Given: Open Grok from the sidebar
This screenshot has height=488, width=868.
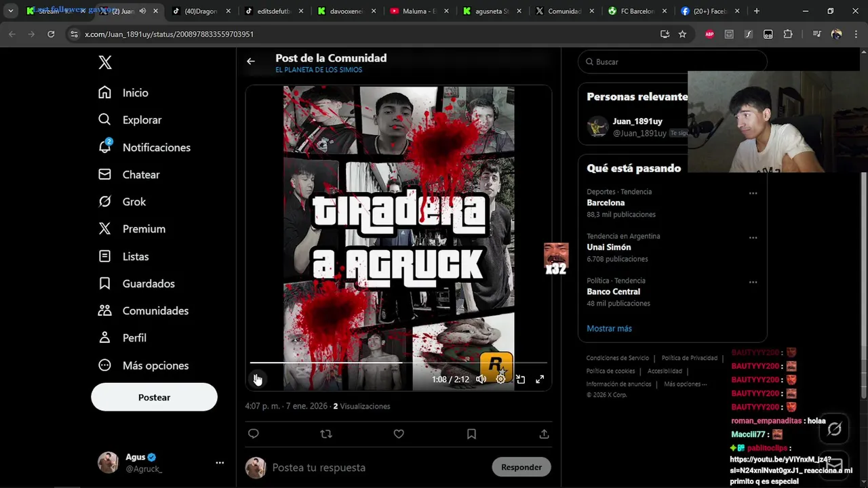Looking at the screenshot, I should click(122, 201).
